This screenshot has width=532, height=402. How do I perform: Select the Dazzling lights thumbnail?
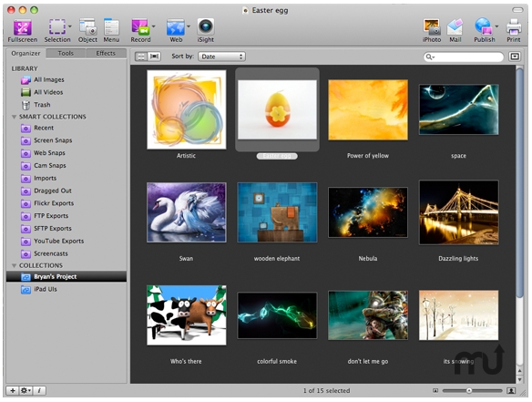[x=459, y=212]
